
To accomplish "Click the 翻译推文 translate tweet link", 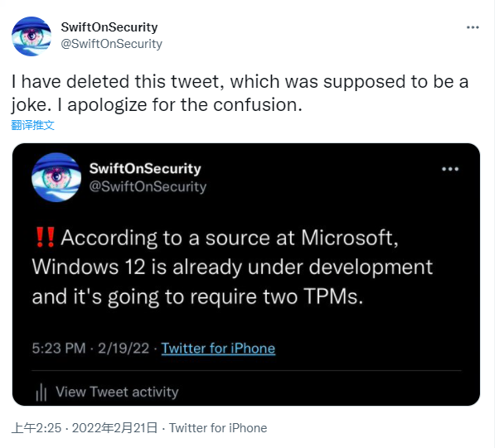I will 32,125.
